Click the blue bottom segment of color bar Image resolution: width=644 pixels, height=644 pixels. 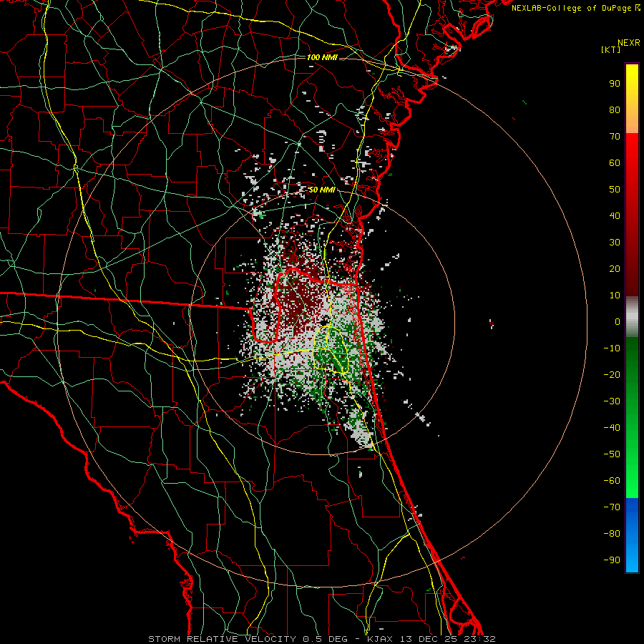coord(632,535)
